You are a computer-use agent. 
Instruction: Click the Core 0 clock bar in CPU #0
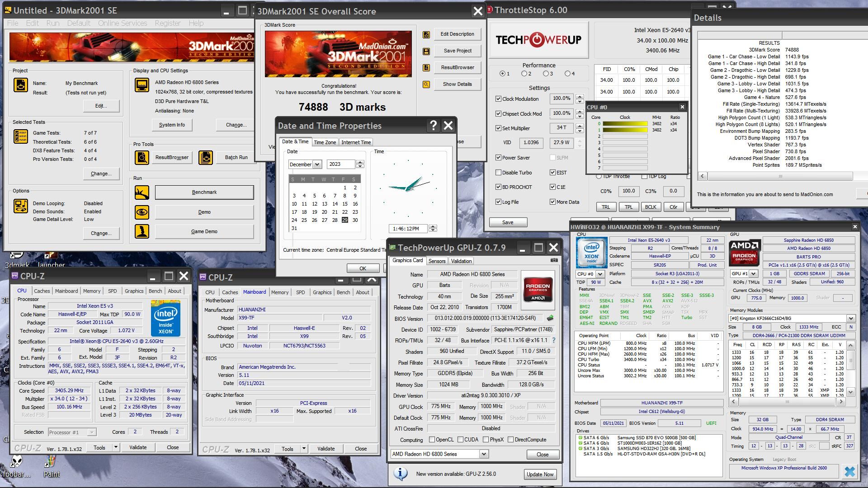click(625, 124)
